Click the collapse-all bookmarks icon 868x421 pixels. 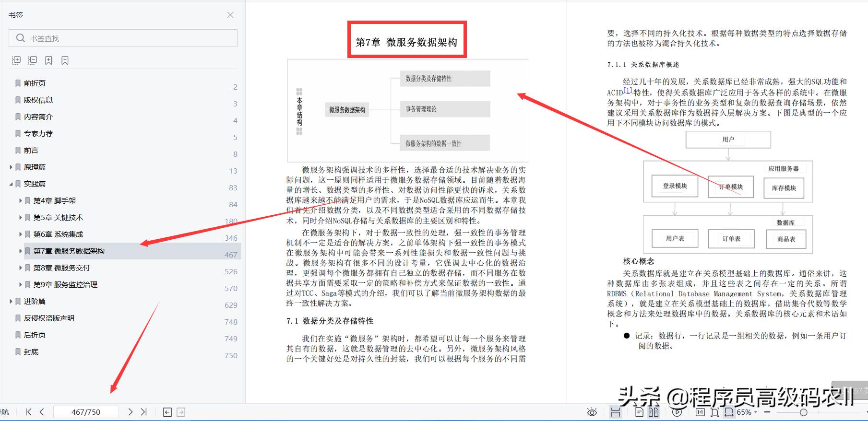point(33,60)
